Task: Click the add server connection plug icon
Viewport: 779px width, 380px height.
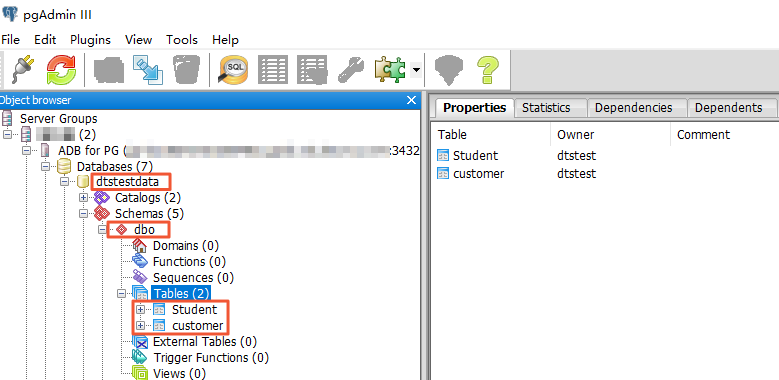Action: tap(22, 70)
